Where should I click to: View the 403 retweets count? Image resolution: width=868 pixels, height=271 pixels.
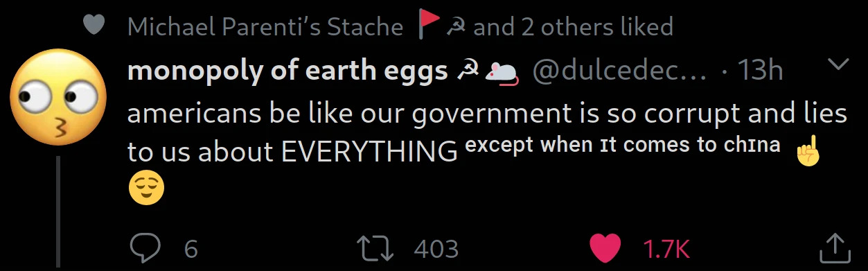pyautogui.click(x=436, y=248)
